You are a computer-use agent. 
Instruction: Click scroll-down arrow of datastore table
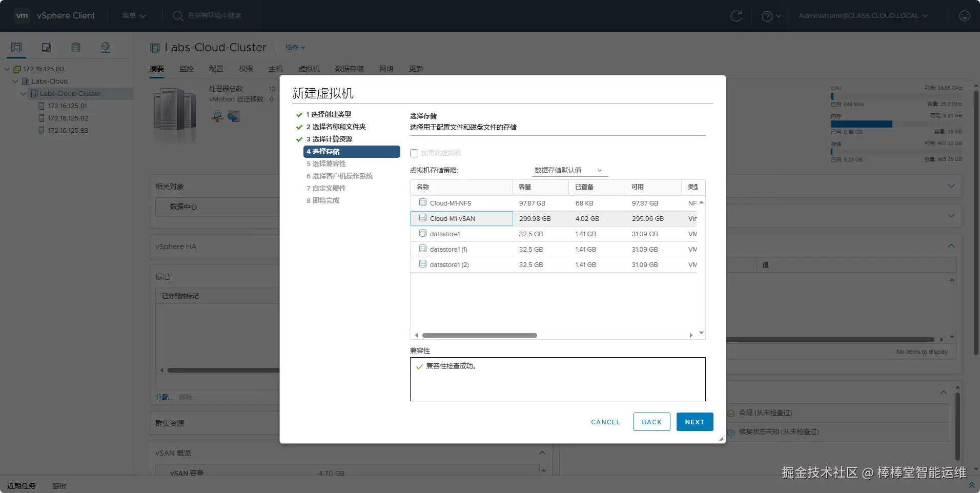(x=701, y=333)
